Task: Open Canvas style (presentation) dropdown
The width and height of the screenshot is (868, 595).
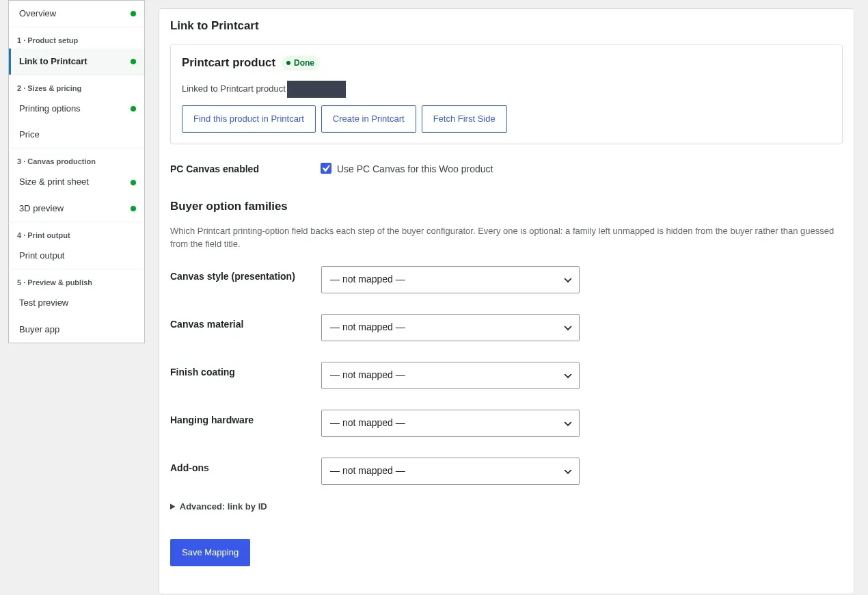Action: 450,280
